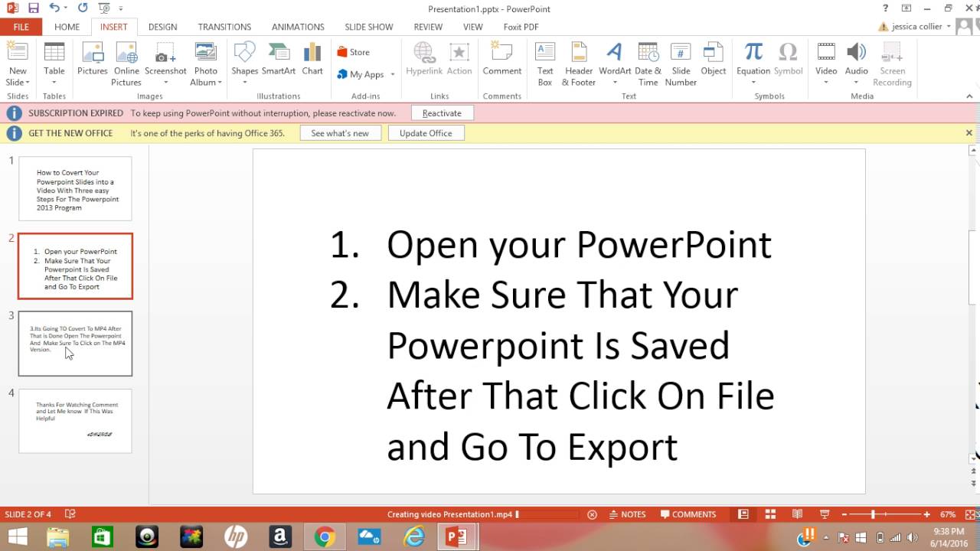The height and width of the screenshot is (551, 980).
Task: Expand the Equation dropdown arrow
Action: (x=753, y=82)
